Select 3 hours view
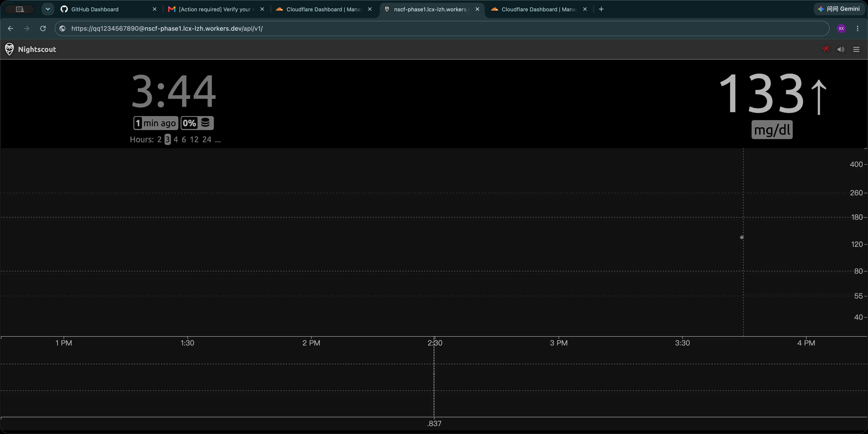 [x=167, y=139]
